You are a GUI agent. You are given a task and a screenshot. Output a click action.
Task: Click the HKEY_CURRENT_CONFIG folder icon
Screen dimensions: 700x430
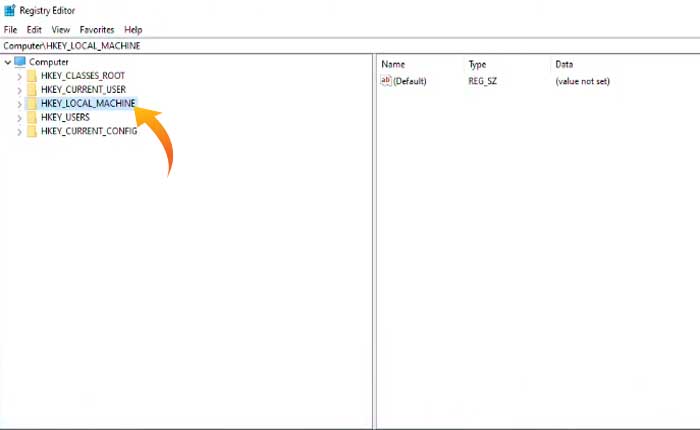pos(31,131)
